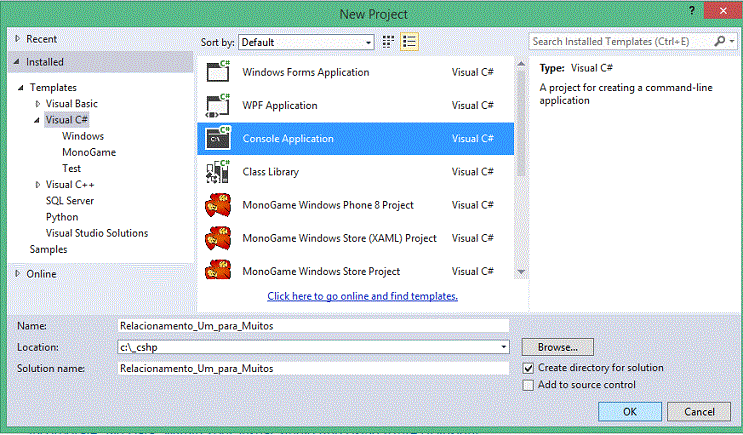
Task: Toggle Create directory for solution checkbox
Action: tap(528, 368)
